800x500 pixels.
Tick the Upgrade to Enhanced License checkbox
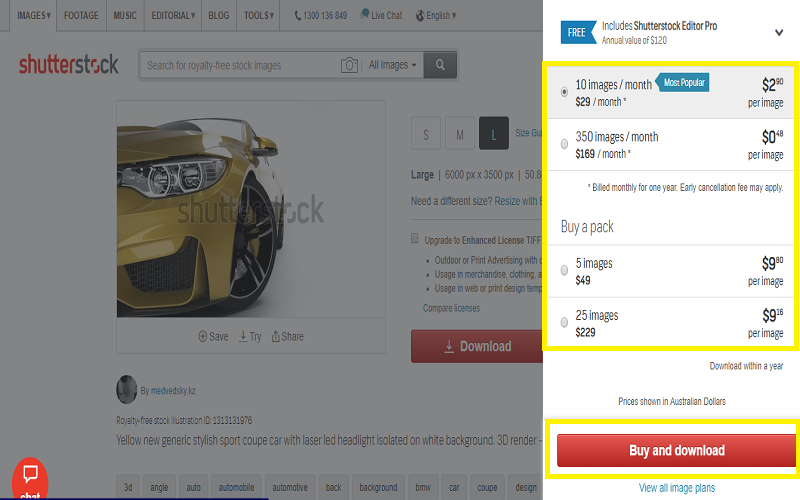click(415, 238)
